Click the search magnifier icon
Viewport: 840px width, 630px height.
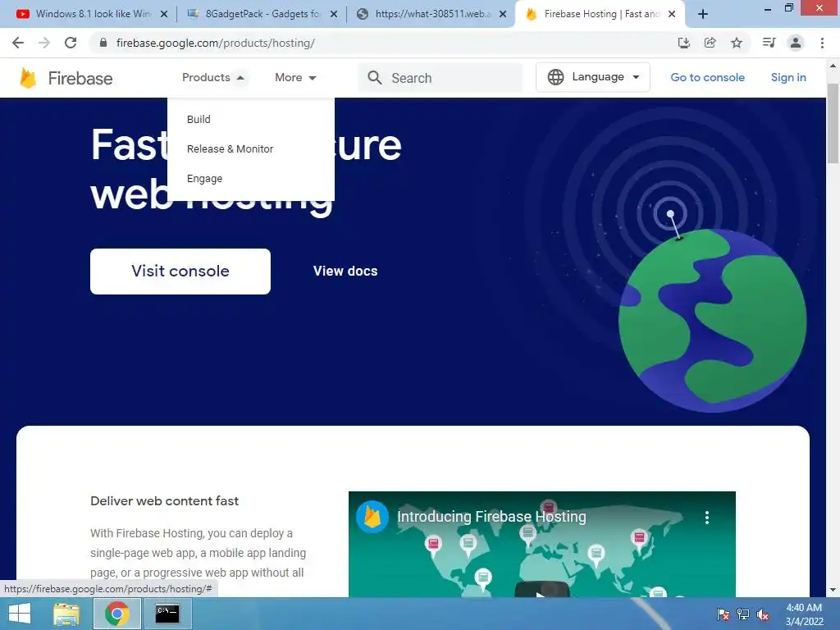[374, 78]
